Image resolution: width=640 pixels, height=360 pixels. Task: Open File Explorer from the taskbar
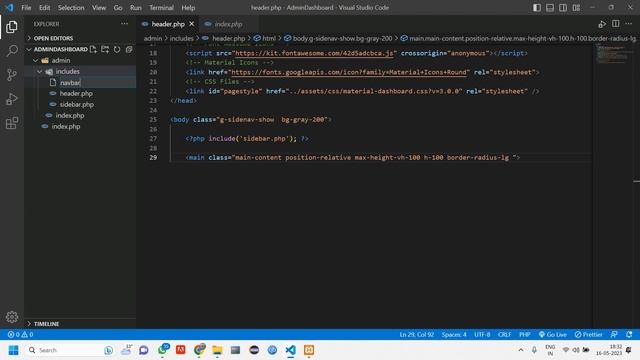217,350
